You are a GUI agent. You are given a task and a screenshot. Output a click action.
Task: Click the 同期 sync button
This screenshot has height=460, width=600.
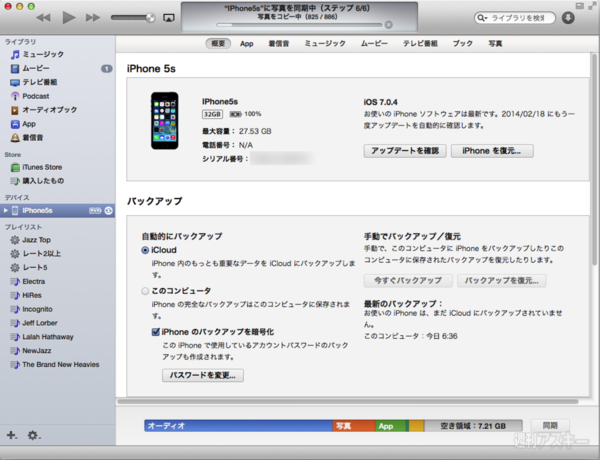(x=550, y=426)
